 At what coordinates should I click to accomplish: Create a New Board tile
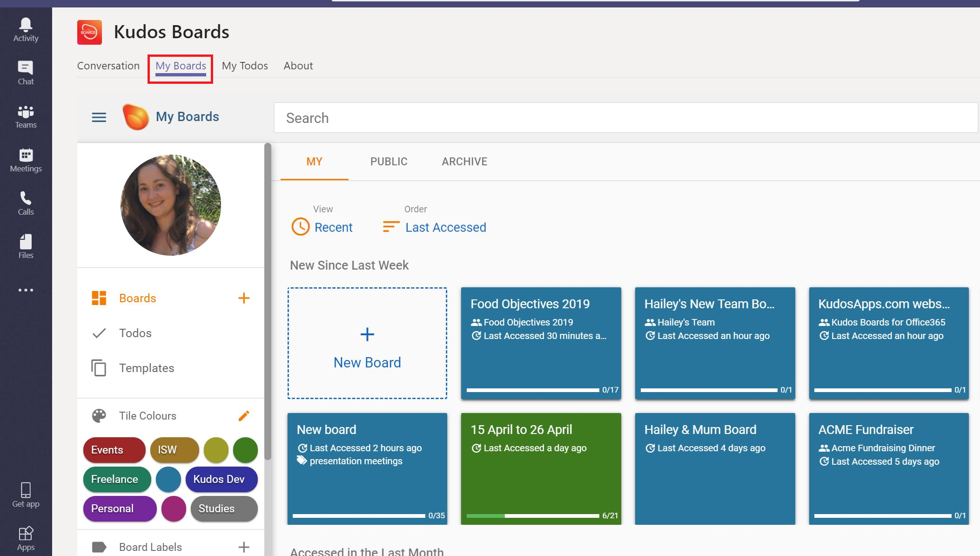tap(367, 343)
